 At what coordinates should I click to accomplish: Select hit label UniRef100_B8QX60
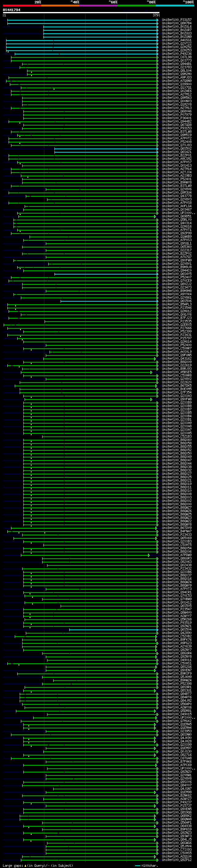(x=177, y=440)
